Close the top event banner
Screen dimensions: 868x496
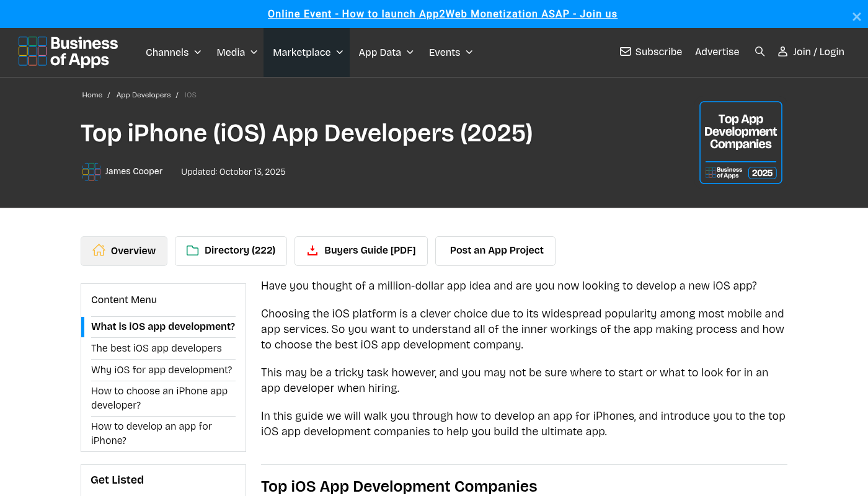[x=856, y=17]
